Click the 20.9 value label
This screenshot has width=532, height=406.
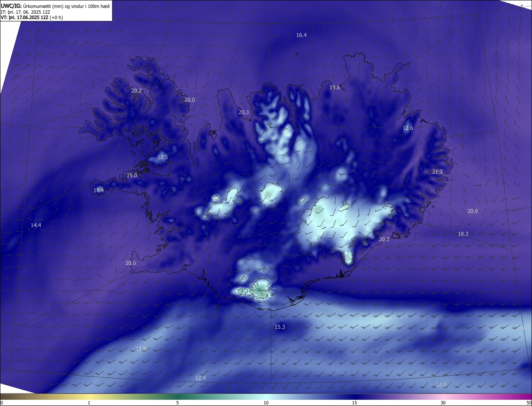tap(473, 211)
